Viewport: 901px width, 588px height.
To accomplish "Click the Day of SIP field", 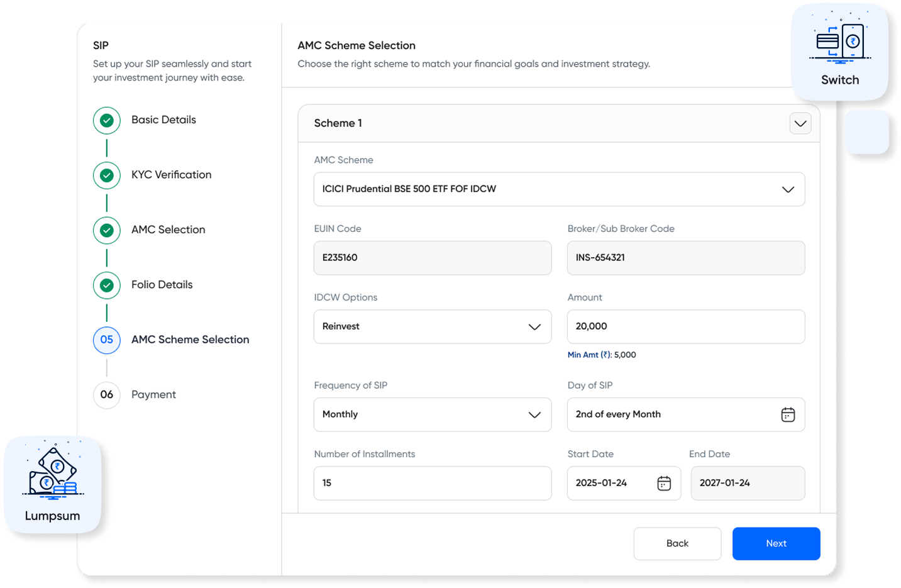I will tap(686, 414).
